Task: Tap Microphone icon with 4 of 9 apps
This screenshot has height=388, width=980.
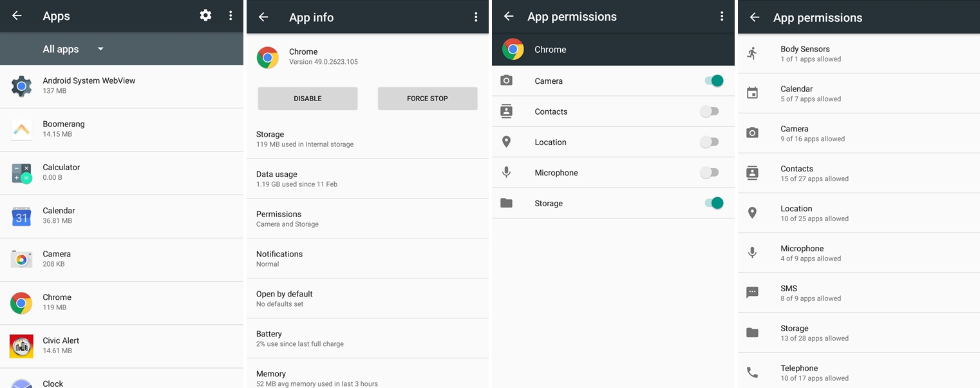Action: (x=752, y=253)
